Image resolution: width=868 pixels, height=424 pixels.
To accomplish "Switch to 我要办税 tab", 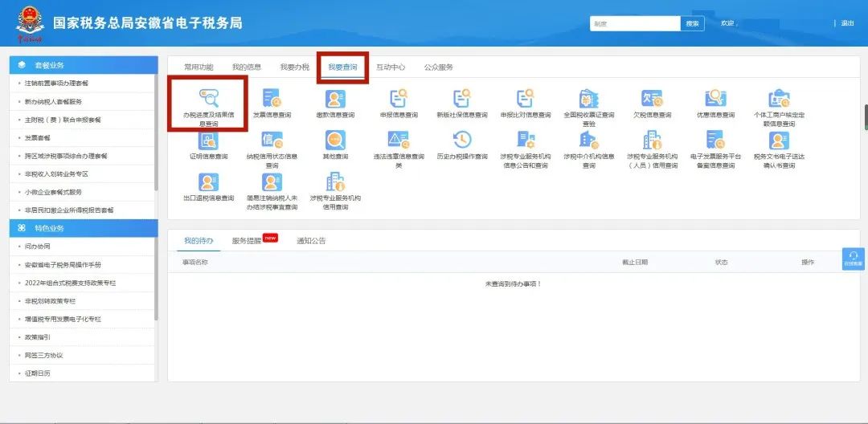I will pyautogui.click(x=294, y=67).
